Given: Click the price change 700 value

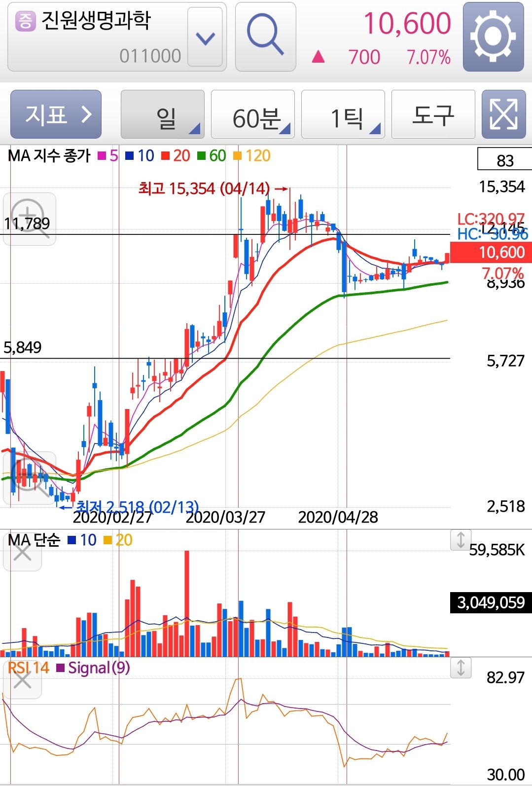Looking at the screenshot, I should click(x=364, y=57).
